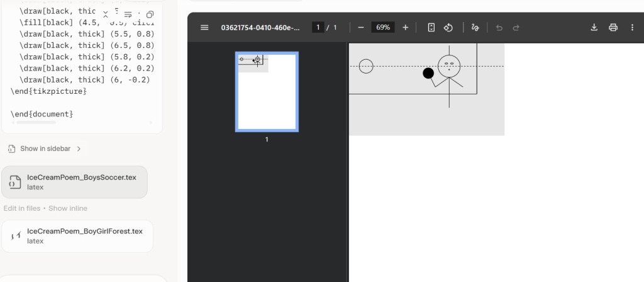Expand Show in sidebar option
The width and height of the screenshot is (644, 282).
44,149
